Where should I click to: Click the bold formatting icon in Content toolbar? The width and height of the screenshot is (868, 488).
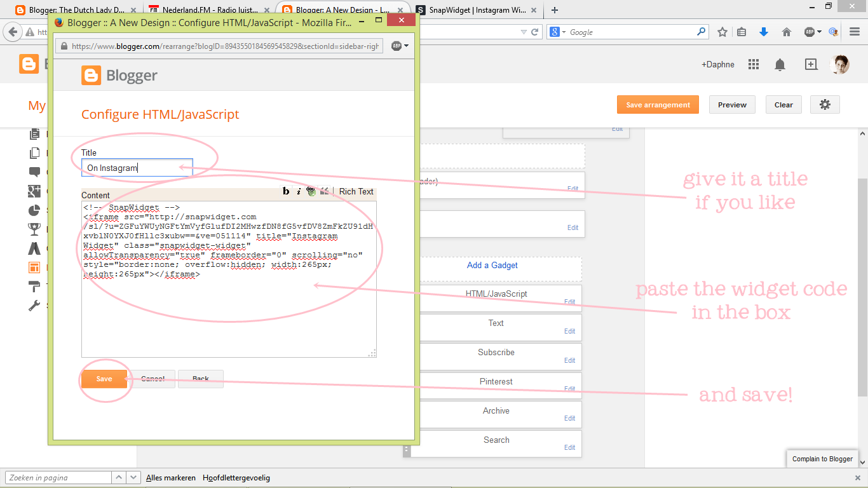pyautogui.click(x=287, y=191)
